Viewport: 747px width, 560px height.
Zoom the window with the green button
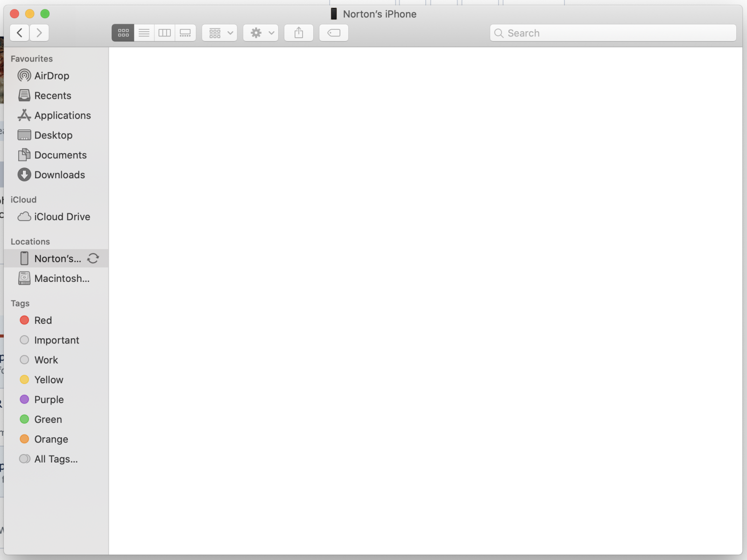45,14
